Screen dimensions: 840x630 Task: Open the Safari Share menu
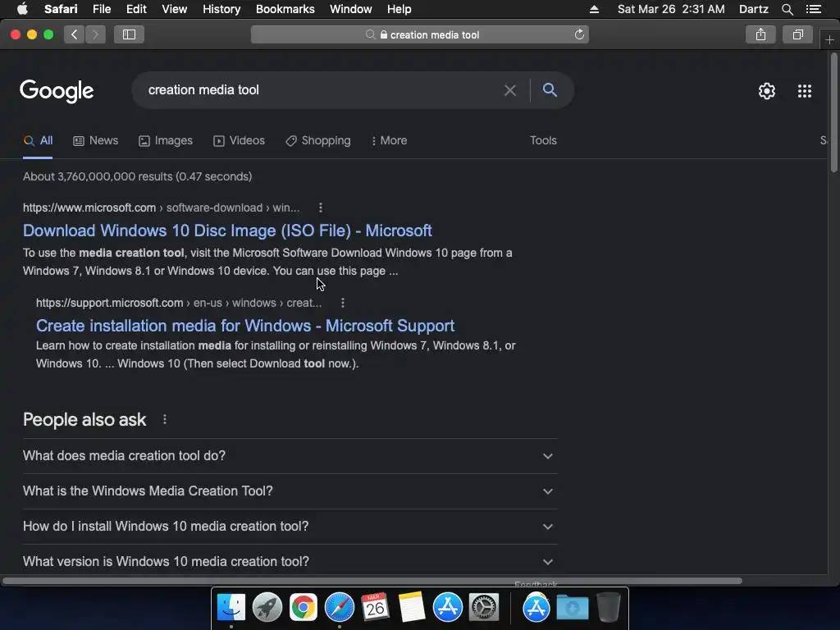tap(760, 34)
